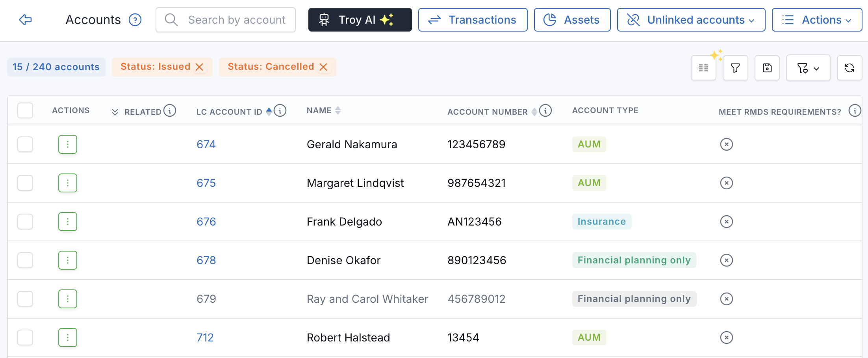Open the saved filters dropdown
The image size is (868, 358).
point(808,68)
